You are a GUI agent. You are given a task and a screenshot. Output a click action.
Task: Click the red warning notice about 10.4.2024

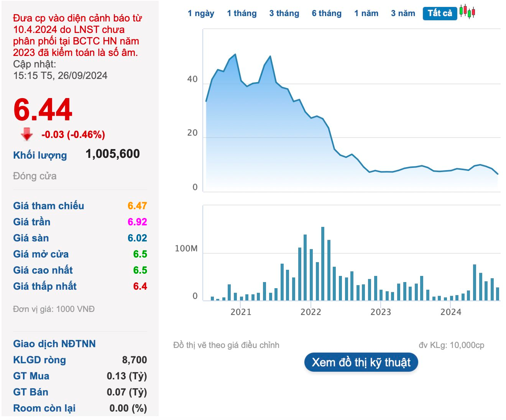(x=77, y=35)
